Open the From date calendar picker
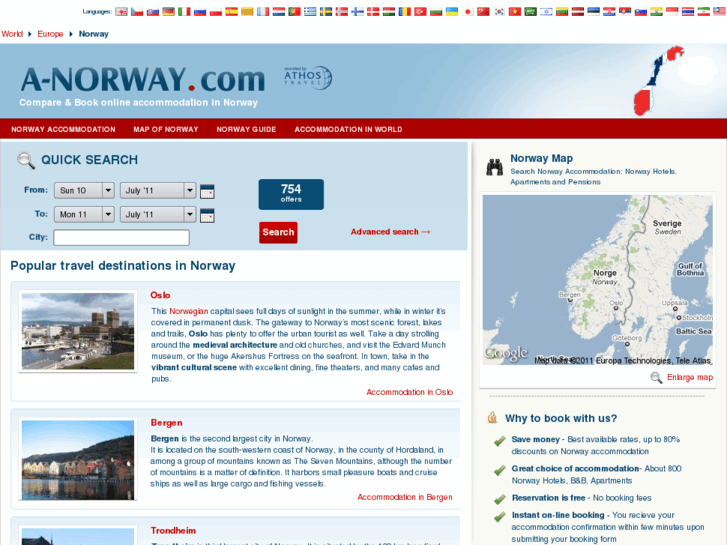The width and height of the screenshot is (727, 545). 207,191
